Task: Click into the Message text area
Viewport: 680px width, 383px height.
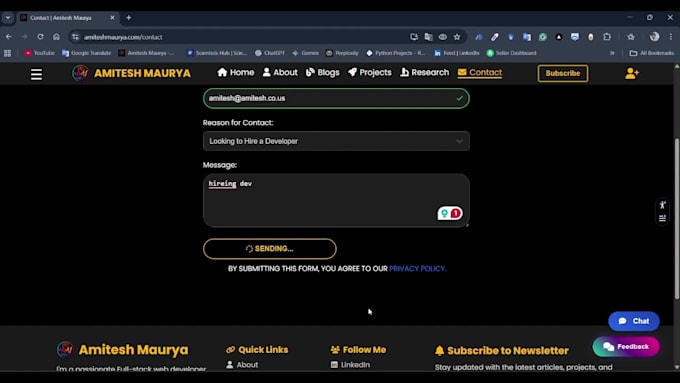Action: (336, 200)
